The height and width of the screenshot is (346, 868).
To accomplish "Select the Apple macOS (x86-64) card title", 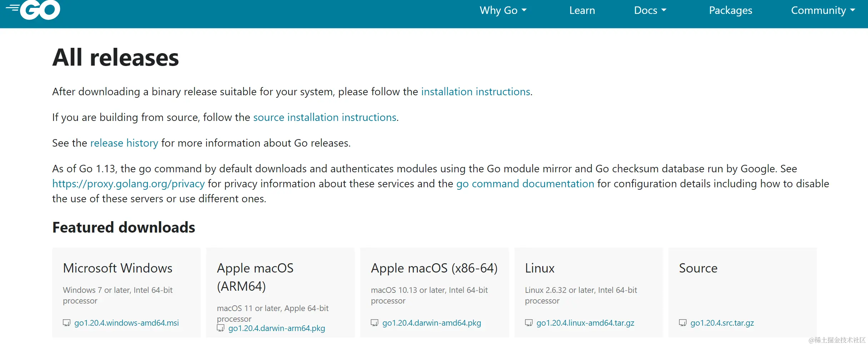I will coord(434,268).
